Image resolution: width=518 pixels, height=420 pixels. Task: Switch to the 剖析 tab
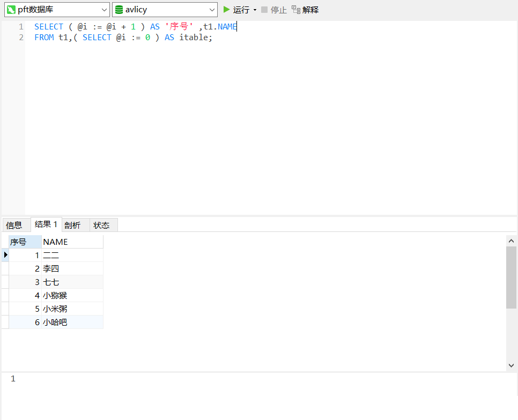tap(72, 224)
